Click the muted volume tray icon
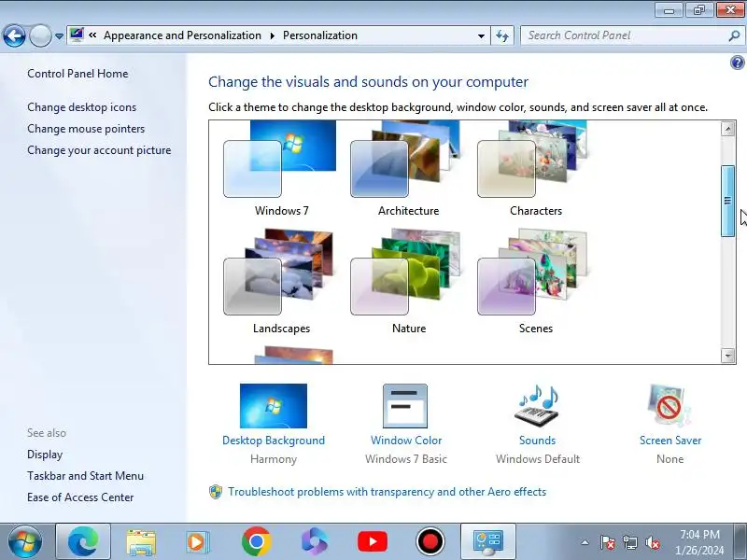747x560 pixels. (x=652, y=542)
